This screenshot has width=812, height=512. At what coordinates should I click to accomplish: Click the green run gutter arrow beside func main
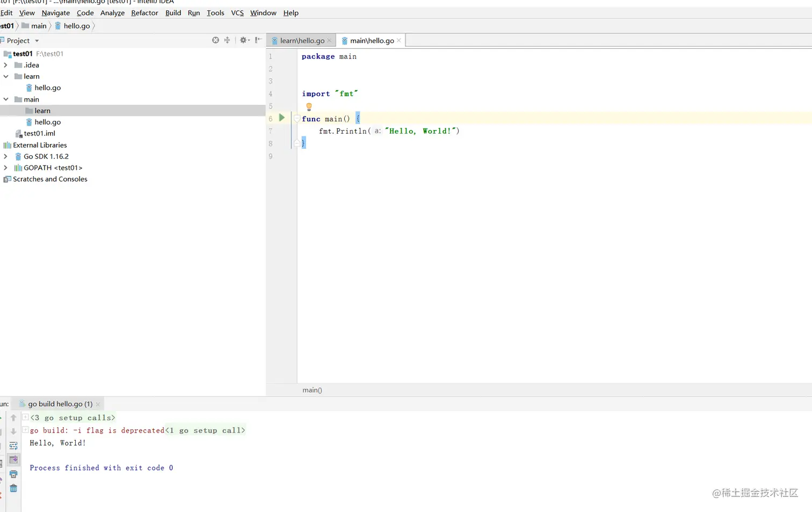click(x=282, y=118)
